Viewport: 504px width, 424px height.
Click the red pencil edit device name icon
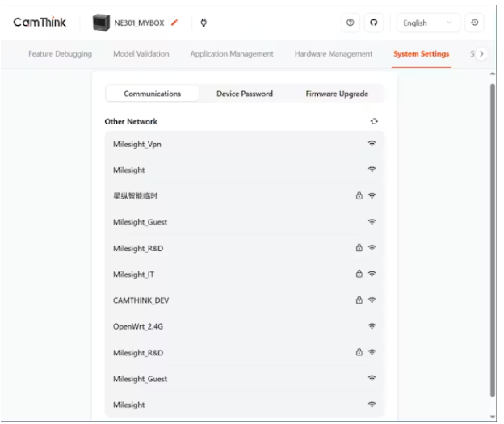[176, 23]
